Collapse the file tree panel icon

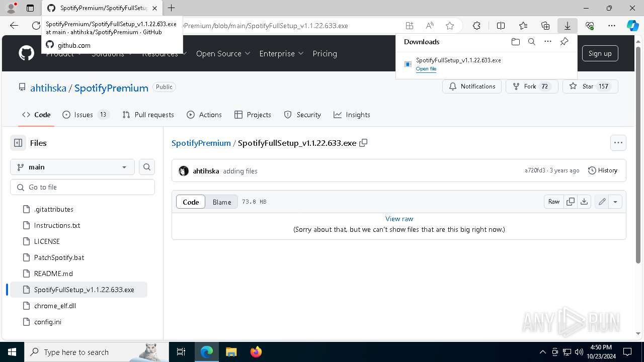click(x=18, y=143)
